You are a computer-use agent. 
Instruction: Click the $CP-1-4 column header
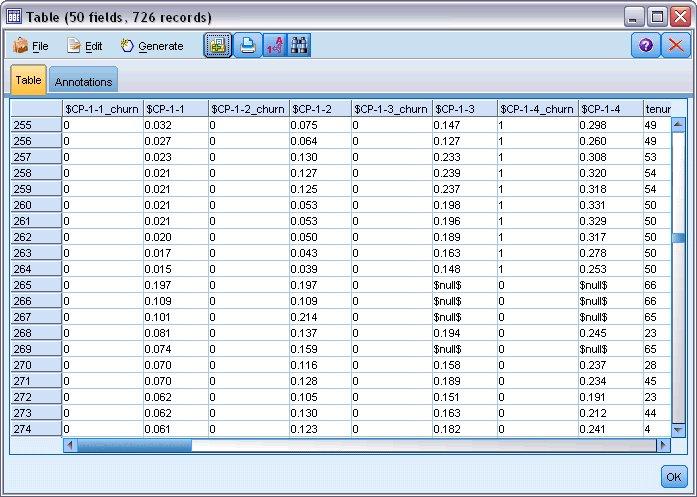(x=610, y=109)
